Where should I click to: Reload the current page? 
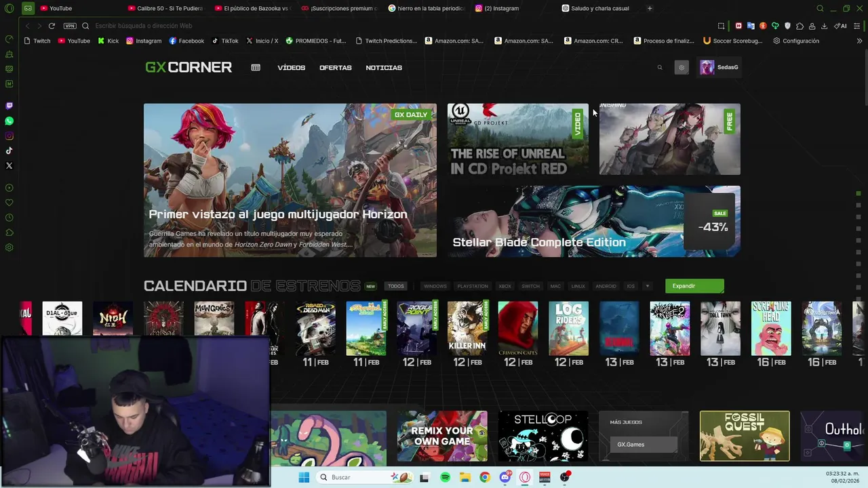point(52,26)
